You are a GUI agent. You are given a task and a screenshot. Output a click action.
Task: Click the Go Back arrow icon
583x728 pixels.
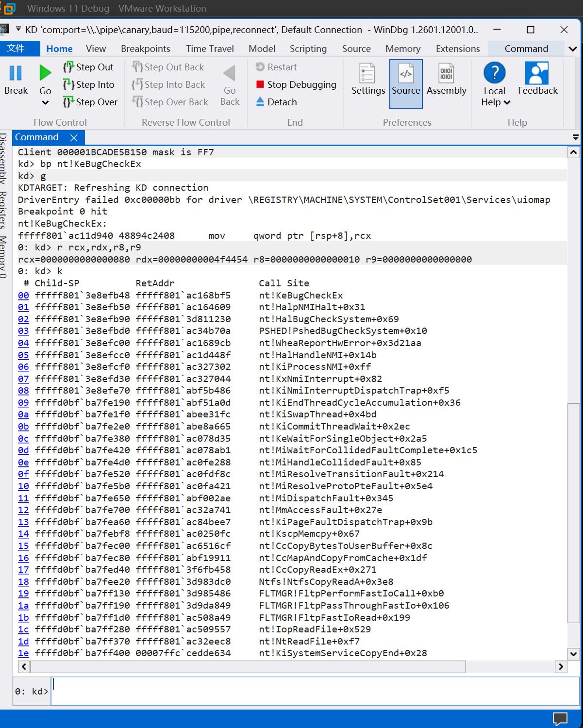(x=230, y=73)
